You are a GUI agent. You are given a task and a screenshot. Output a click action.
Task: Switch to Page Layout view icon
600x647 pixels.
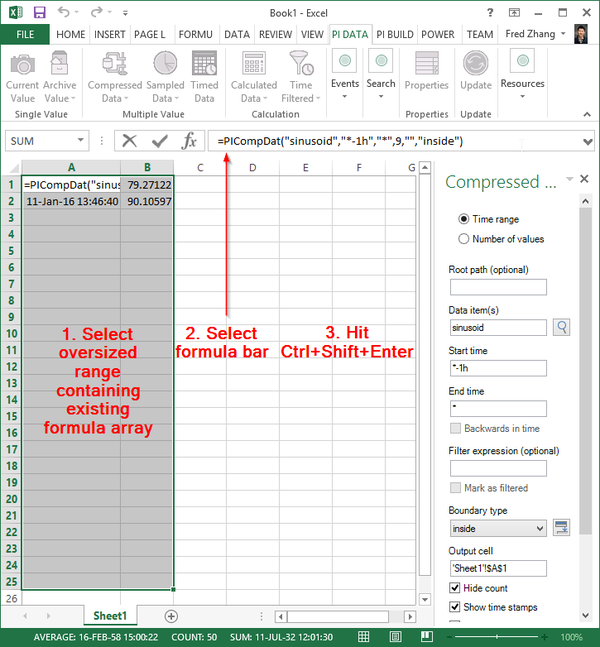tap(395, 637)
